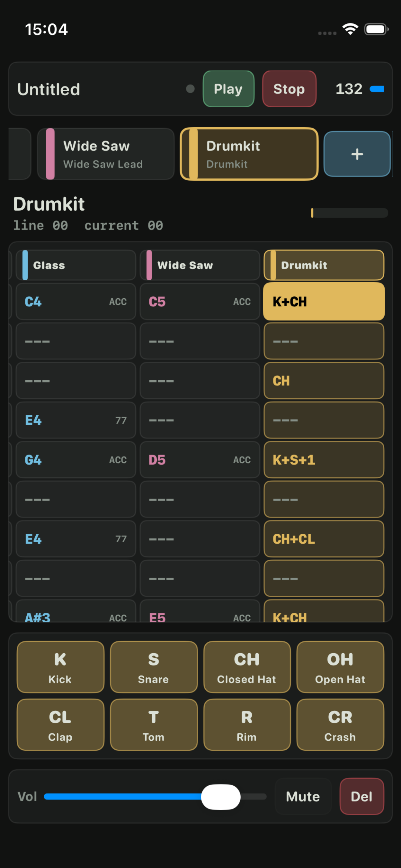Select the Kick drum pad
Image resolution: width=401 pixels, height=868 pixels.
(60, 667)
